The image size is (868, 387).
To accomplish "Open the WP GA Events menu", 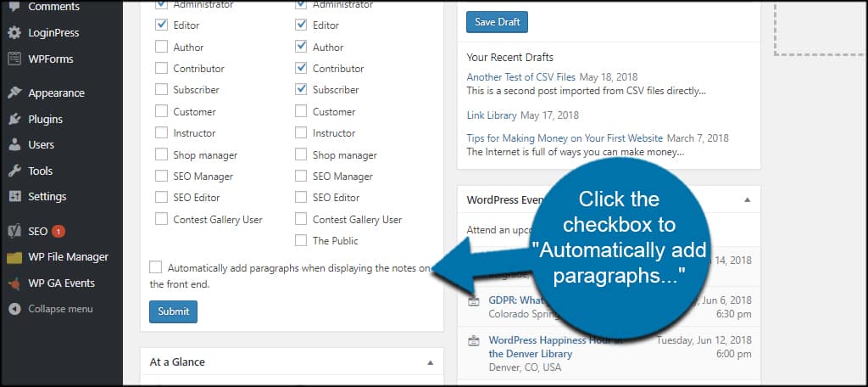I will pos(61,283).
